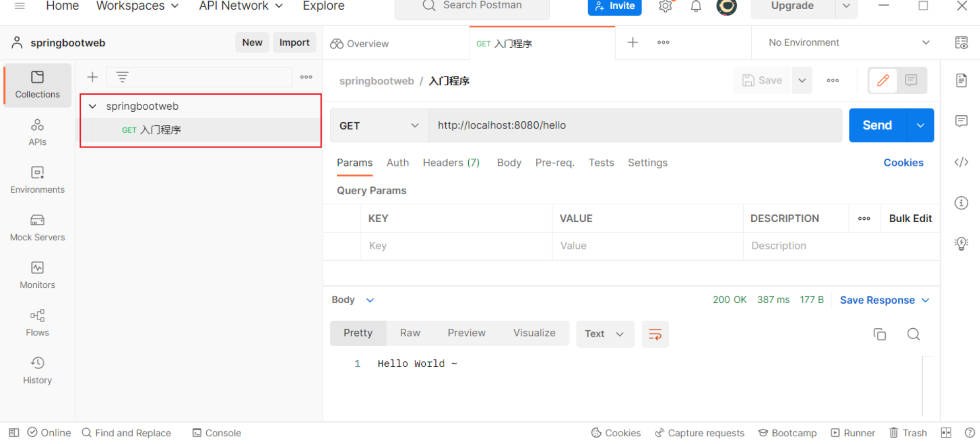Viewport: 980px width, 444px height.
Task: Open the hamburger menu icon
Action: [x=19, y=6]
